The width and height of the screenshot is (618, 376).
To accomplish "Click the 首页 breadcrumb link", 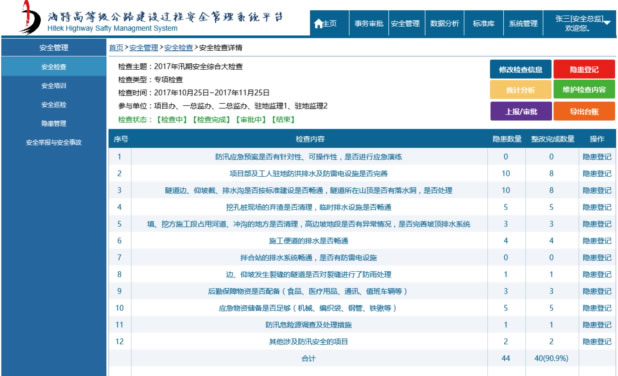I will point(116,48).
